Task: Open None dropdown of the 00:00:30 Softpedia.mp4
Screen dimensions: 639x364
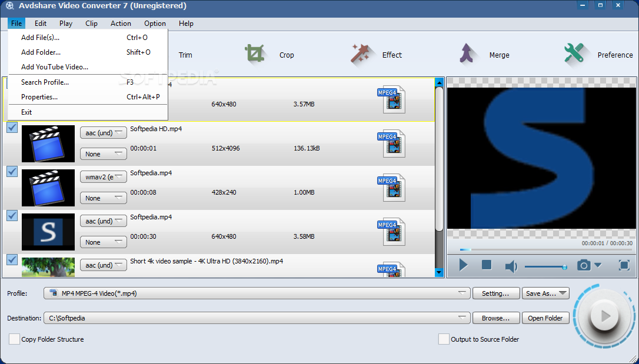Action: [x=104, y=242]
